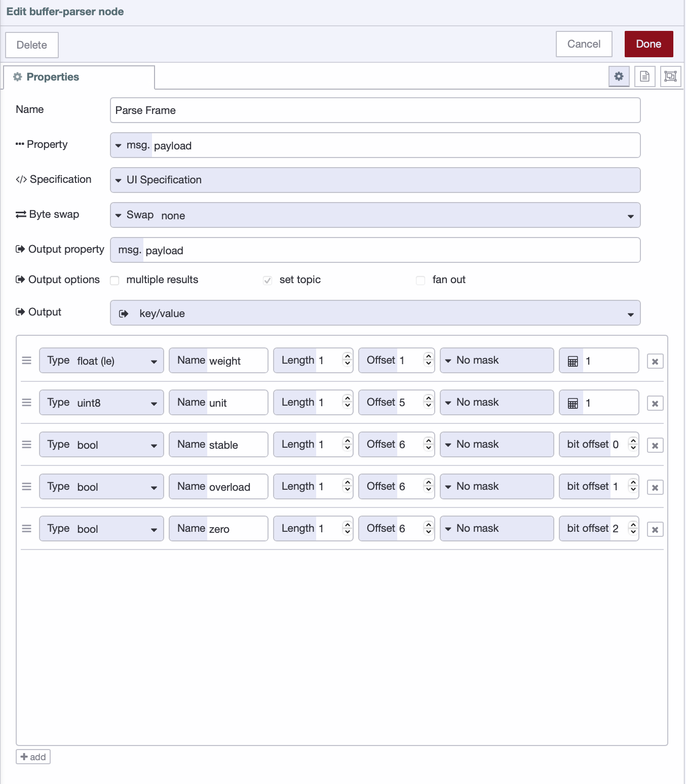Expand the Output key/value dropdown

pyautogui.click(x=375, y=313)
